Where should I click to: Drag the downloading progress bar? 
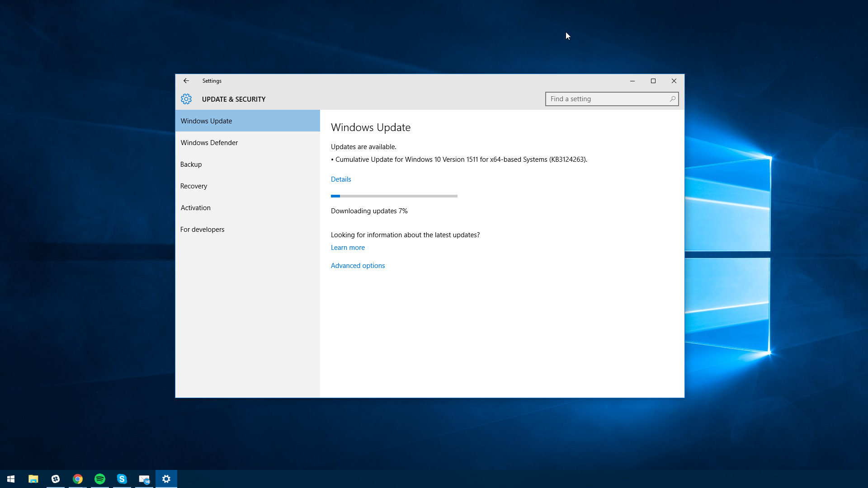pos(394,196)
